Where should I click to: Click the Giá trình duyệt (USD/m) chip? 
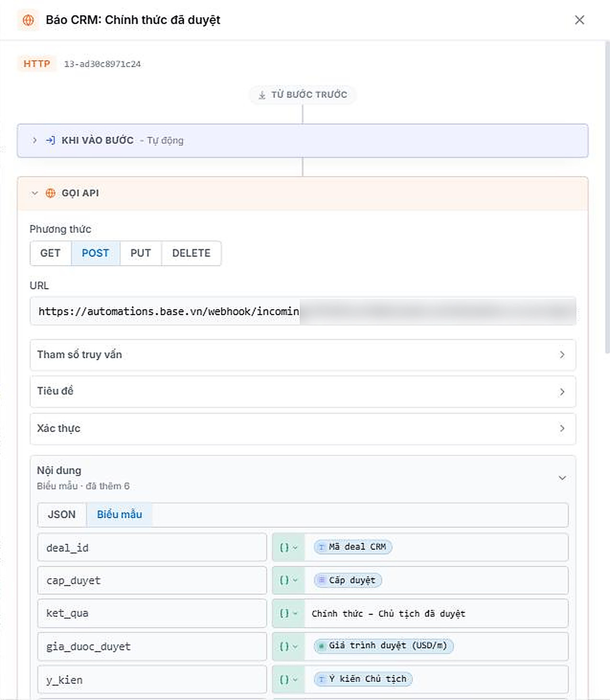pos(384,645)
